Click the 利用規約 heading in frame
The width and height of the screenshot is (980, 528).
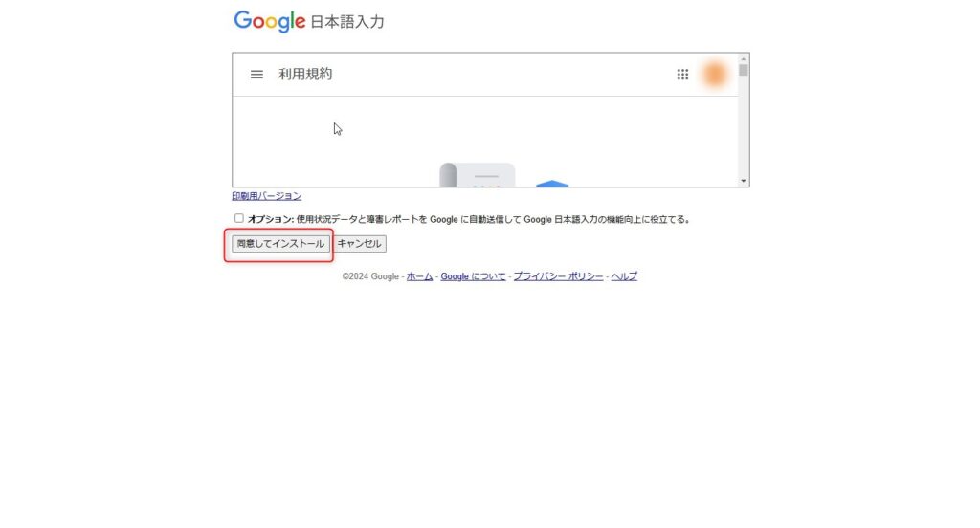tap(305, 74)
